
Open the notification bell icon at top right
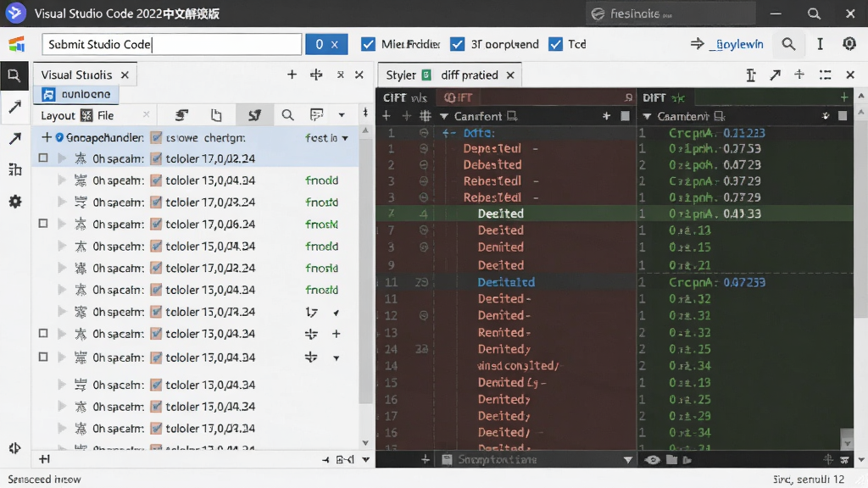pos(849,44)
